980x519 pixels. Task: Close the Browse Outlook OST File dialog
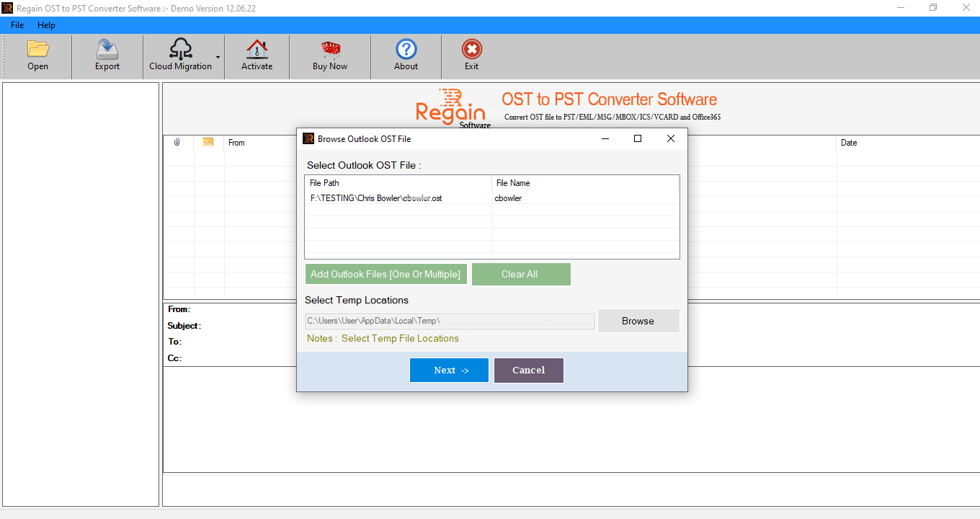tap(671, 138)
